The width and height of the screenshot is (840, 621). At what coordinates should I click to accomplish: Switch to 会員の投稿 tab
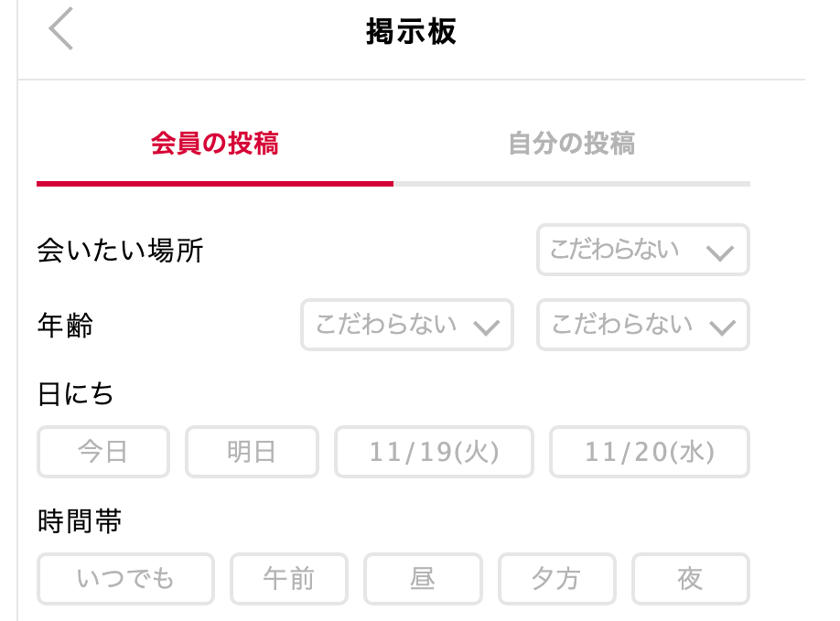coord(215,144)
